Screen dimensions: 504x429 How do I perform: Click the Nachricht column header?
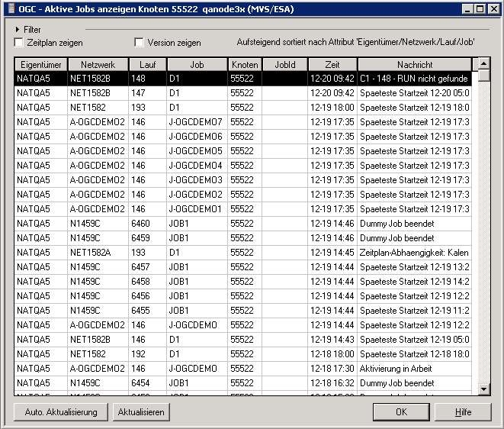pyautogui.click(x=414, y=65)
